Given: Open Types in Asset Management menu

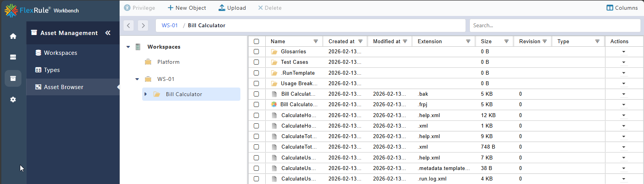Looking at the screenshot, I should coord(73,70).
